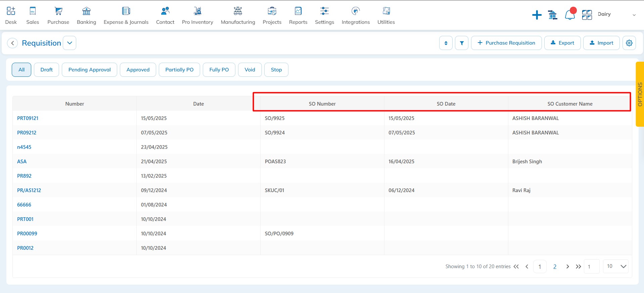
Task: Expand the Dairy company dropdown
Action: (634, 15)
